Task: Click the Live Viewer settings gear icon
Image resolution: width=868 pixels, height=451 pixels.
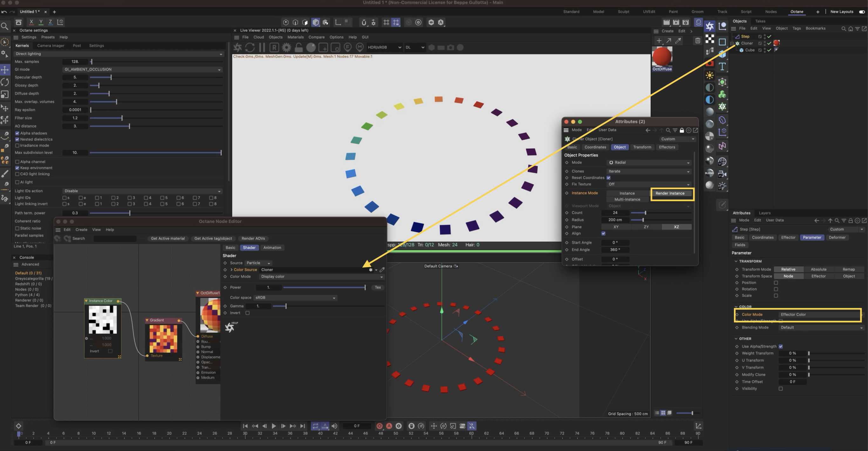Action: [x=286, y=48]
